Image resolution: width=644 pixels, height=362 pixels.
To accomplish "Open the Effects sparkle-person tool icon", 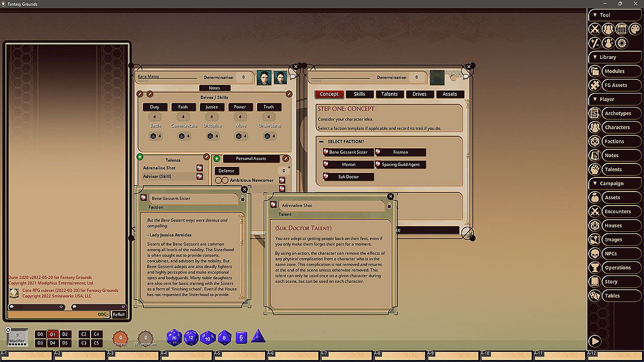I will (x=608, y=43).
